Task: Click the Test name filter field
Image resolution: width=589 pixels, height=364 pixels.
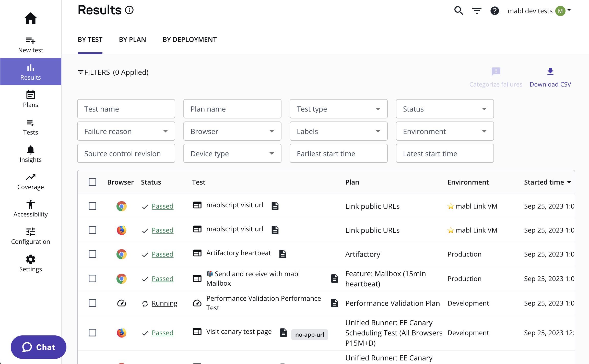Action: tap(126, 109)
